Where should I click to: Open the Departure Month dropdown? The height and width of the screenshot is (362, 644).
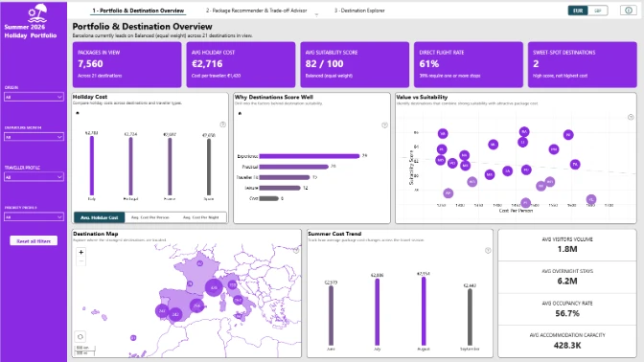(x=34, y=137)
